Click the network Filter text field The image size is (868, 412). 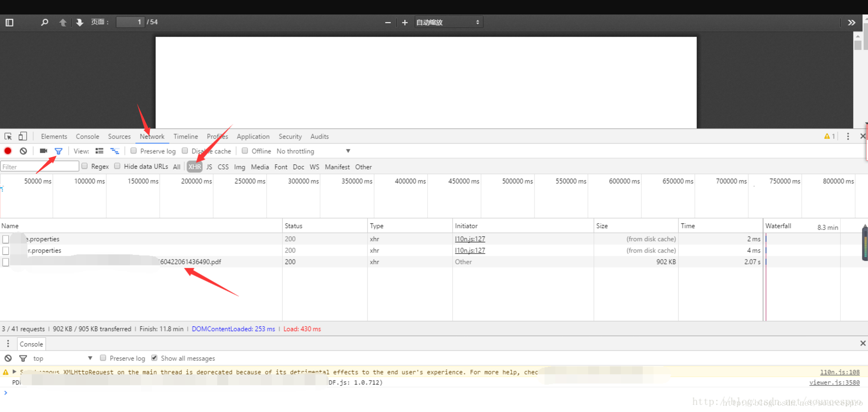(x=40, y=167)
